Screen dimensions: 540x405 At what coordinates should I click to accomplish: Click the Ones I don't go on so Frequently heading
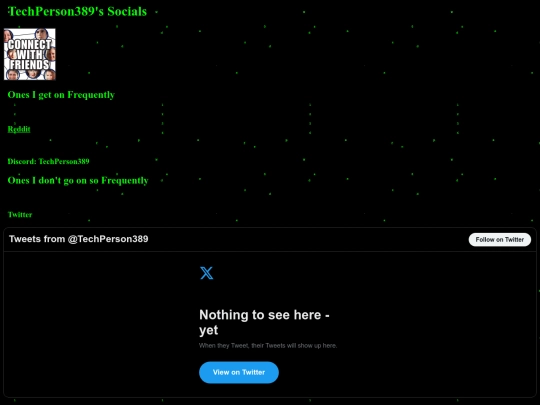pyautogui.click(x=78, y=180)
